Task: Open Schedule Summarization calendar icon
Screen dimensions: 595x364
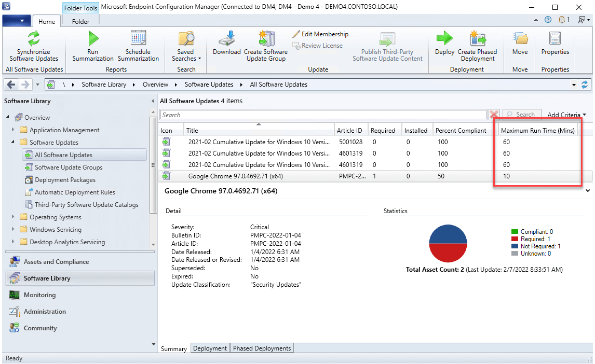Action: pos(138,38)
